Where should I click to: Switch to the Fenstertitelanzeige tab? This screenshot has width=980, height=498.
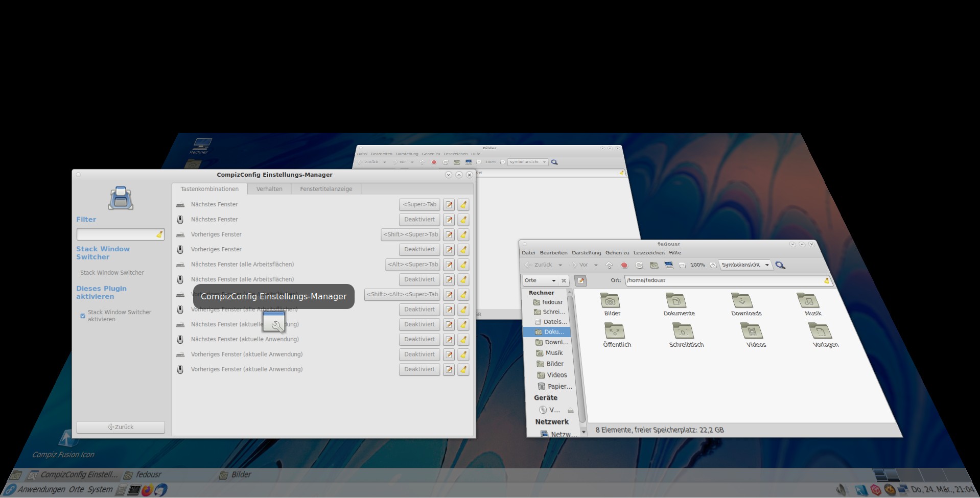coord(326,189)
